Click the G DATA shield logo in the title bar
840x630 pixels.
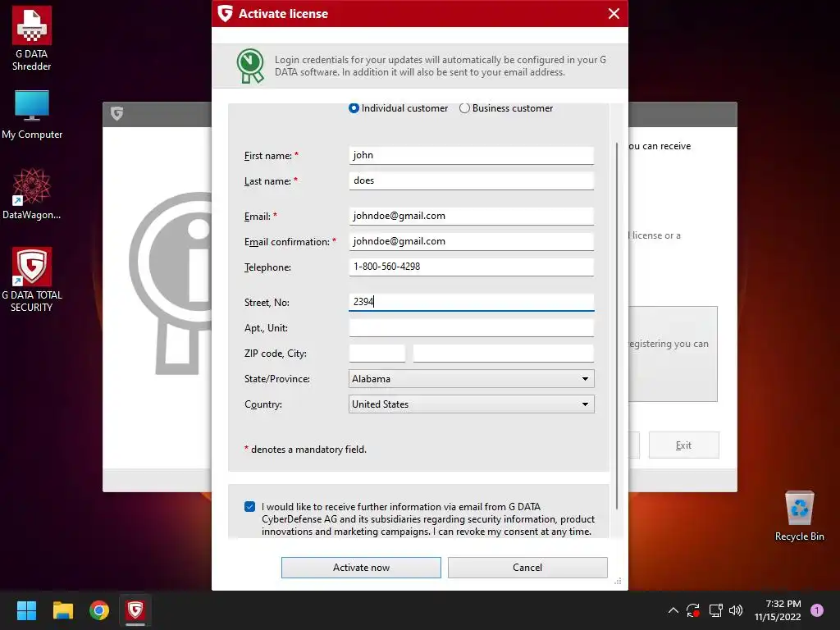click(226, 13)
